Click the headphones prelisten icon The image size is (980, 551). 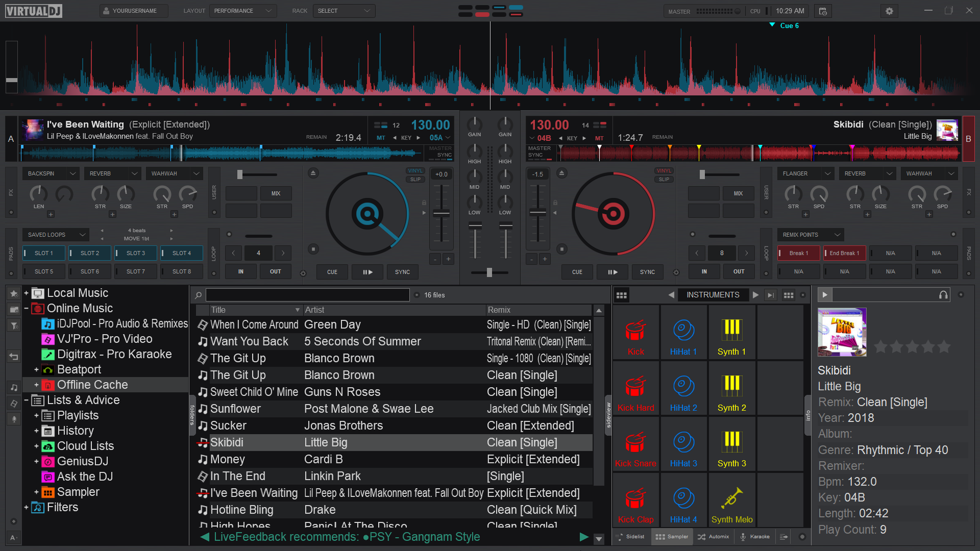[943, 295]
